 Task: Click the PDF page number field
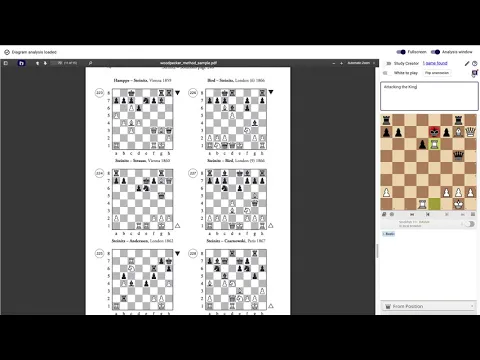[57, 63]
